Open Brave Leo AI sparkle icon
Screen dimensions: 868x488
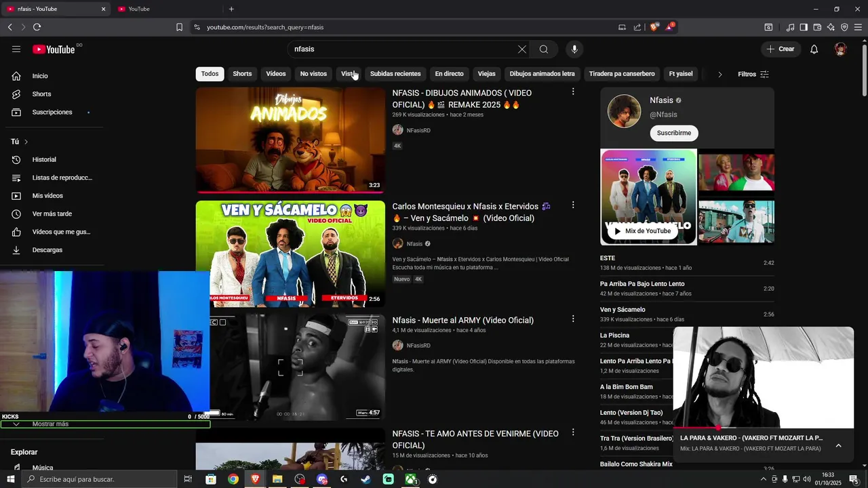[831, 27]
